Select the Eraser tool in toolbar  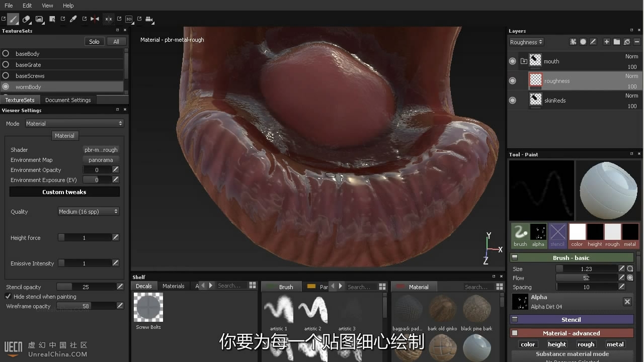[x=26, y=19]
